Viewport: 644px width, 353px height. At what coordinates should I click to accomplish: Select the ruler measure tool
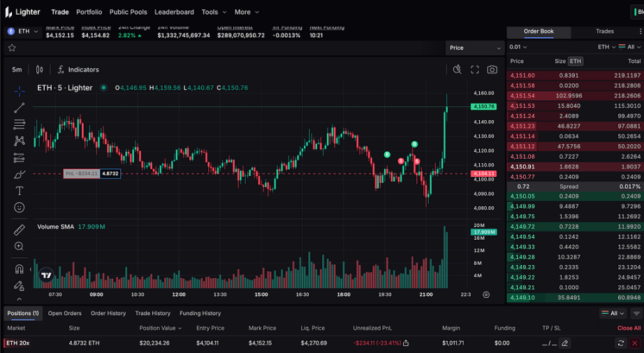tap(19, 230)
